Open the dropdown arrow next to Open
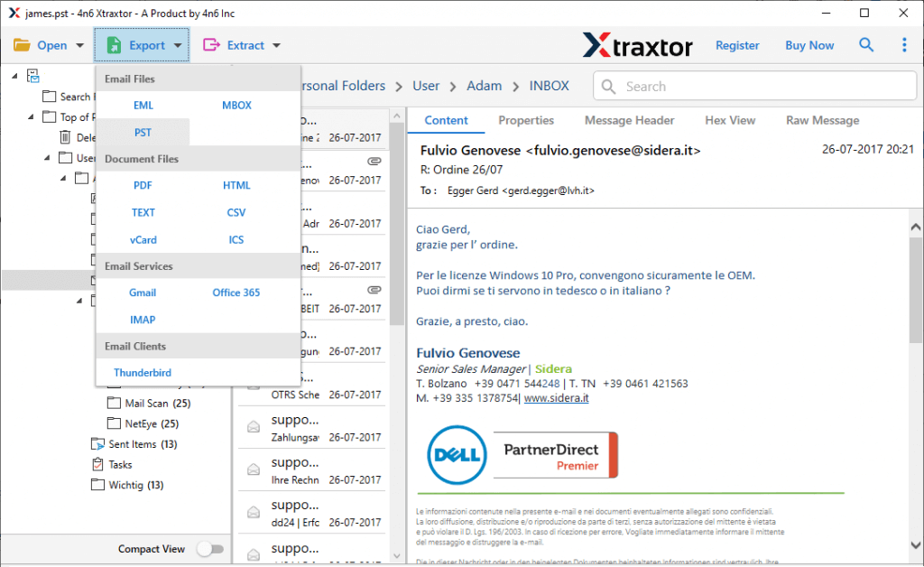This screenshot has width=924, height=567. (79, 44)
